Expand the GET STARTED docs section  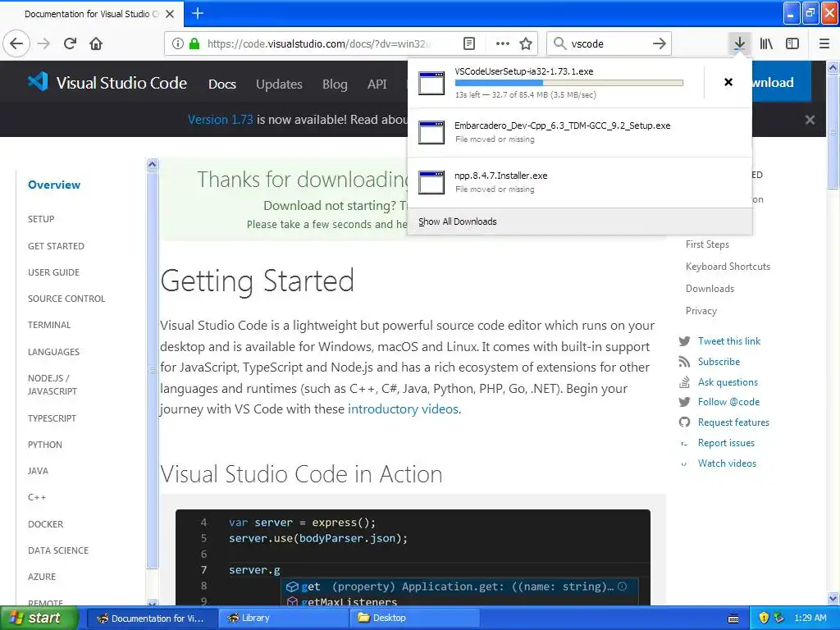click(57, 246)
